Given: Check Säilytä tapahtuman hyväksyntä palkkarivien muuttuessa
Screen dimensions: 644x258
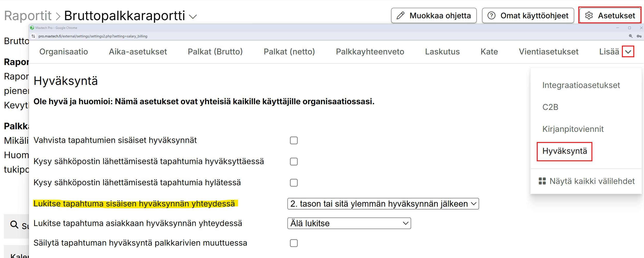Looking at the screenshot, I should point(294,243).
